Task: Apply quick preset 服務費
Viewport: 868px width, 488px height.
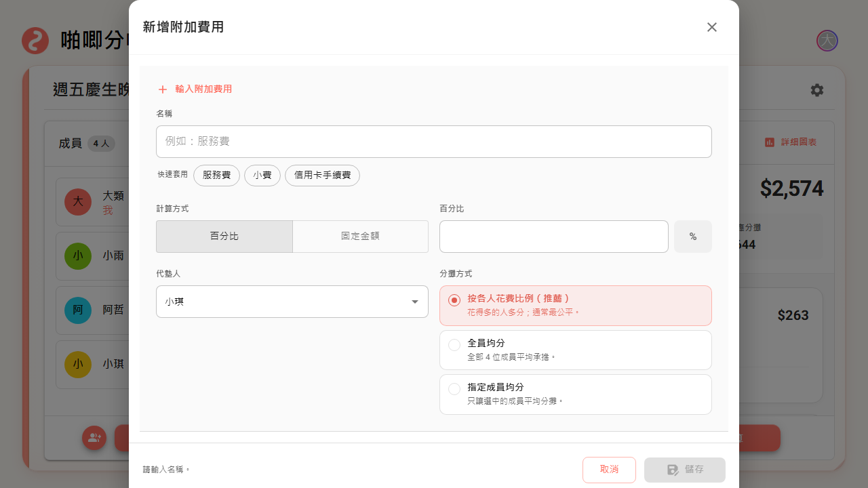Action: click(x=216, y=175)
